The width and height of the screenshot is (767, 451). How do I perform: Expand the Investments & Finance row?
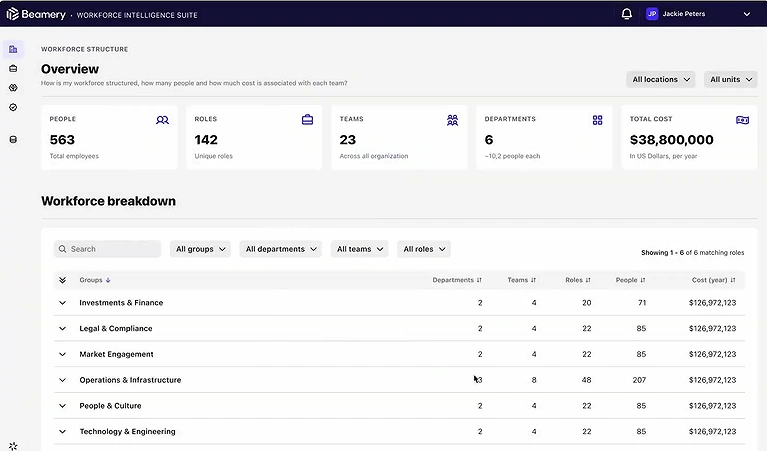pyautogui.click(x=62, y=303)
